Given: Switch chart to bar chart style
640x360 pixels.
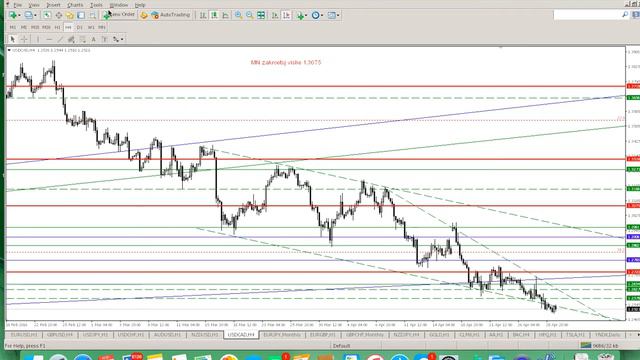Looking at the screenshot, I should (x=203, y=15).
